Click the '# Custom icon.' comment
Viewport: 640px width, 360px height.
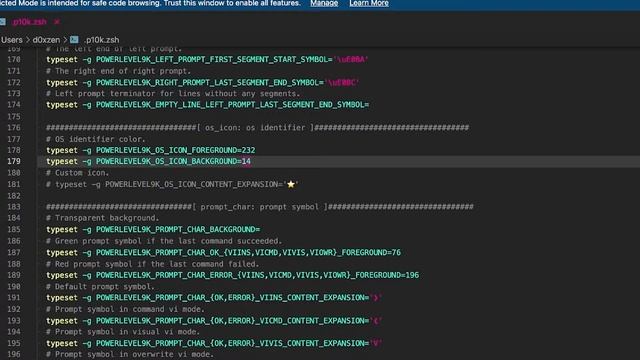(x=78, y=173)
